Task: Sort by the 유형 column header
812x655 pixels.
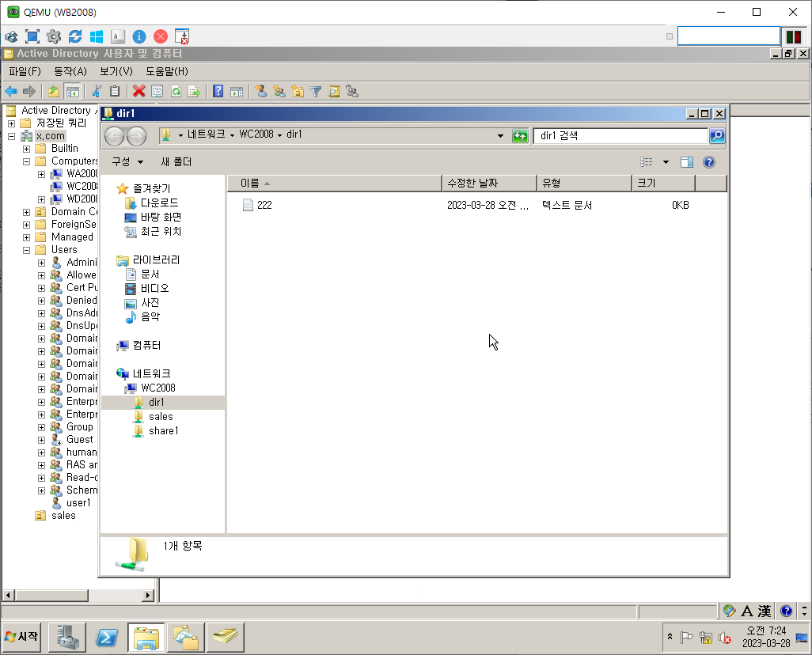Action: point(584,183)
